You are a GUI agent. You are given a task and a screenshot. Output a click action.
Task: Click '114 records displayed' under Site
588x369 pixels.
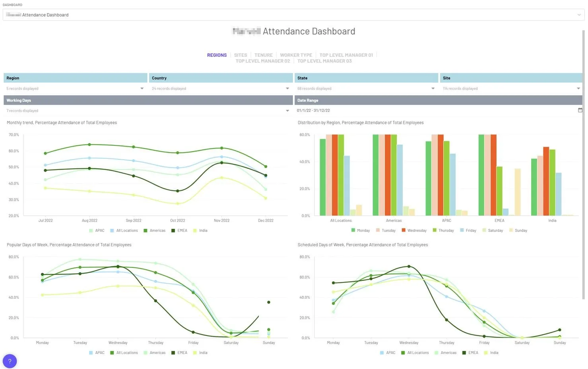(x=460, y=89)
